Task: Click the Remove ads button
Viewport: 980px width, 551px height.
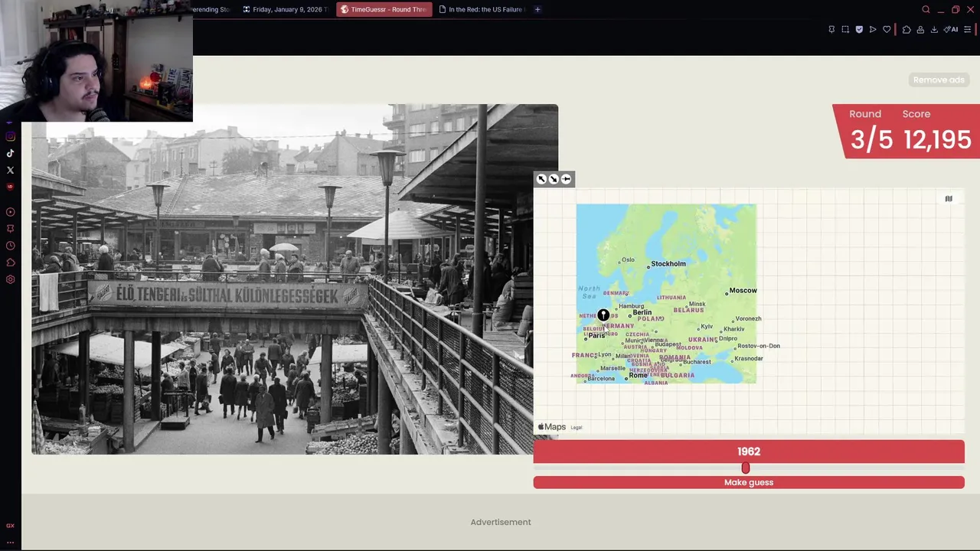Action: [x=939, y=80]
